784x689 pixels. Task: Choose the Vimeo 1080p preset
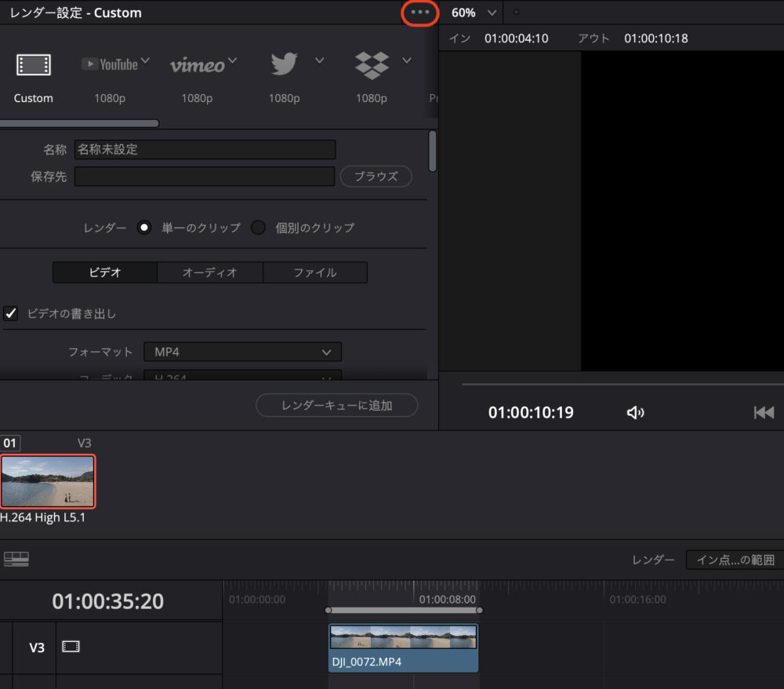coord(198,65)
